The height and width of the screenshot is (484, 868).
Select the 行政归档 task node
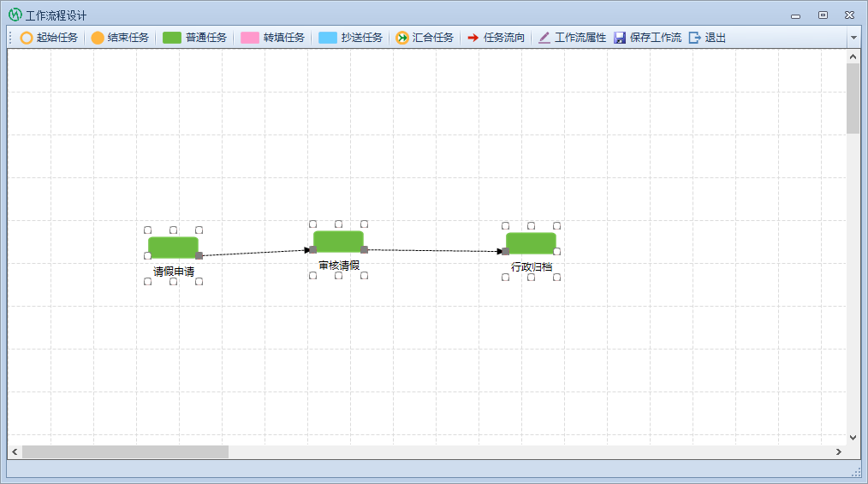tap(531, 243)
